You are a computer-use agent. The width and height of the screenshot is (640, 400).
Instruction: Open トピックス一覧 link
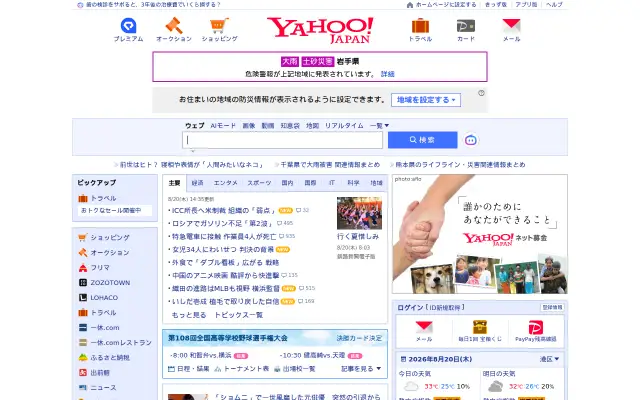(238, 315)
